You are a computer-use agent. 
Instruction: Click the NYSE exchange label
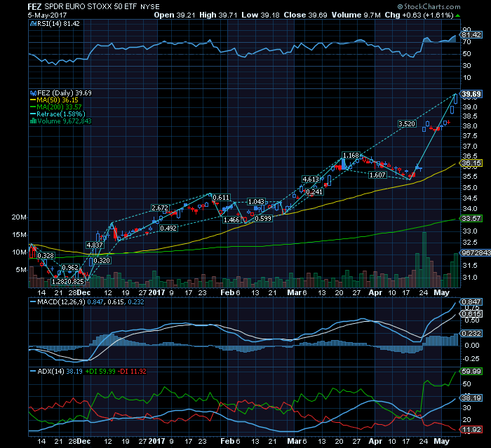tap(149, 6)
